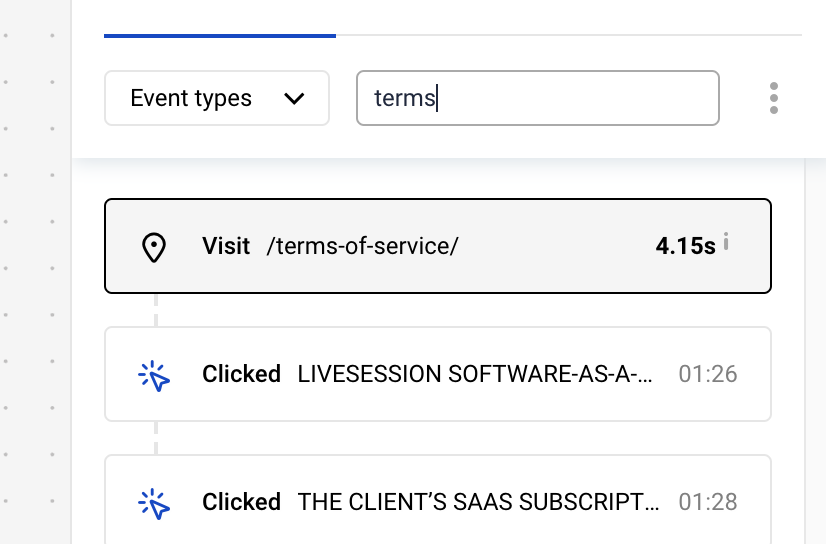Screen dimensions: 826x544
Task: Click the Clicked label on the 01:28 event
Action: [241, 502]
